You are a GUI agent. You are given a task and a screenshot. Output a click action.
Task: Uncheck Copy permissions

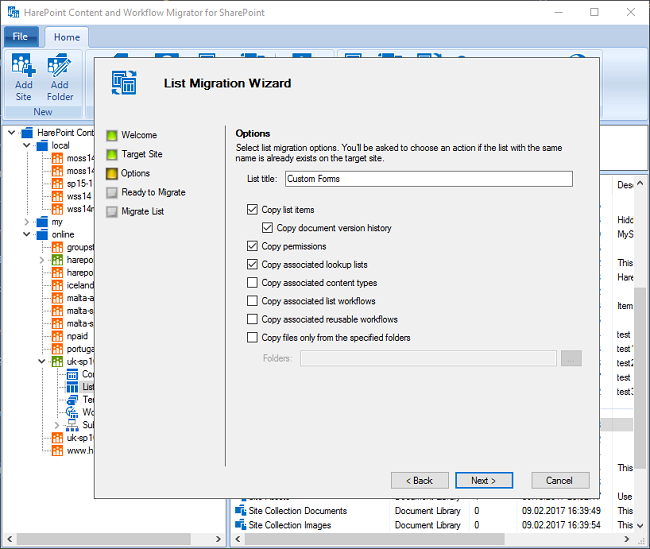pyautogui.click(x=252, y=246)
